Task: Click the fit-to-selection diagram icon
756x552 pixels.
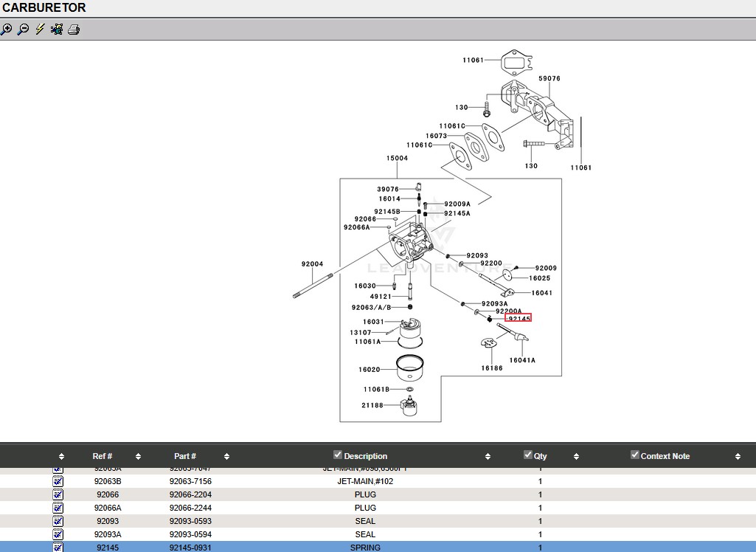Action: click(x=57, y=30)
